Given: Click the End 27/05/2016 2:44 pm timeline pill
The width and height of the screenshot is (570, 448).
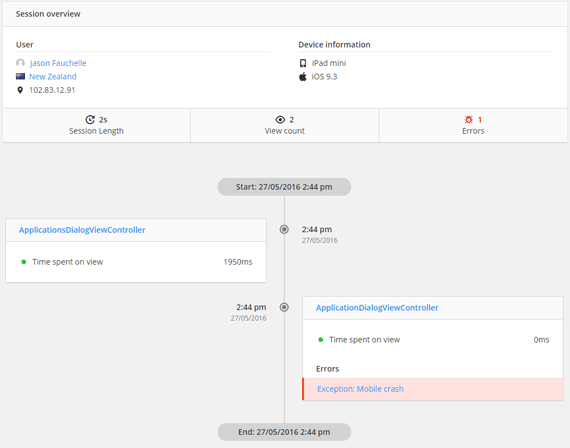Looking at the screenshot, I should coord(284,432).
